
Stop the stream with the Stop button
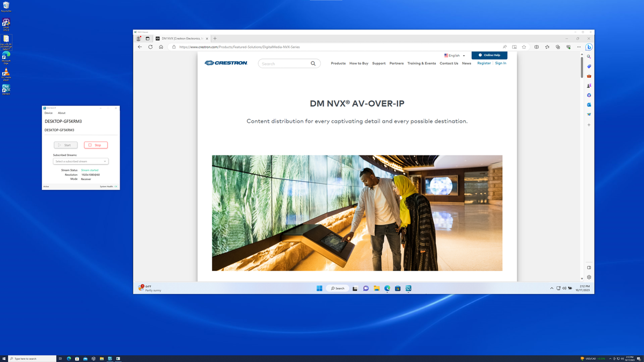point(96,145)
